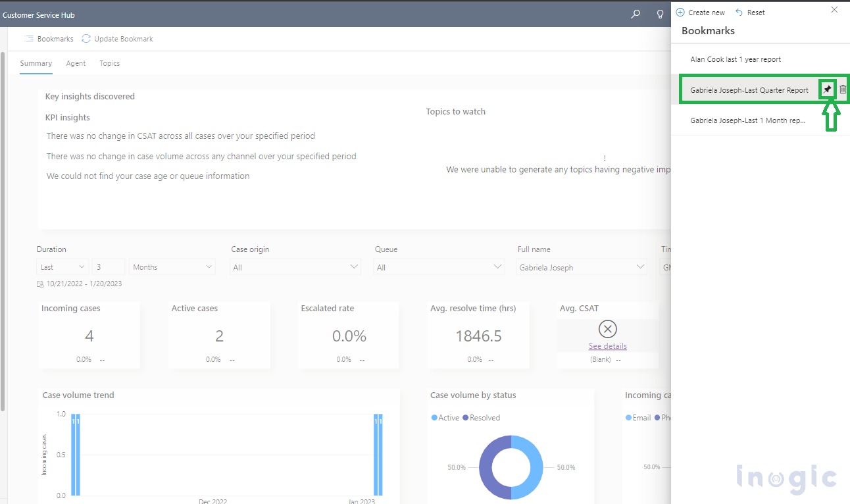Click Create new bookmark button
Image resolution: width=850 pixels, height=504 pixels.
[701, 13]
